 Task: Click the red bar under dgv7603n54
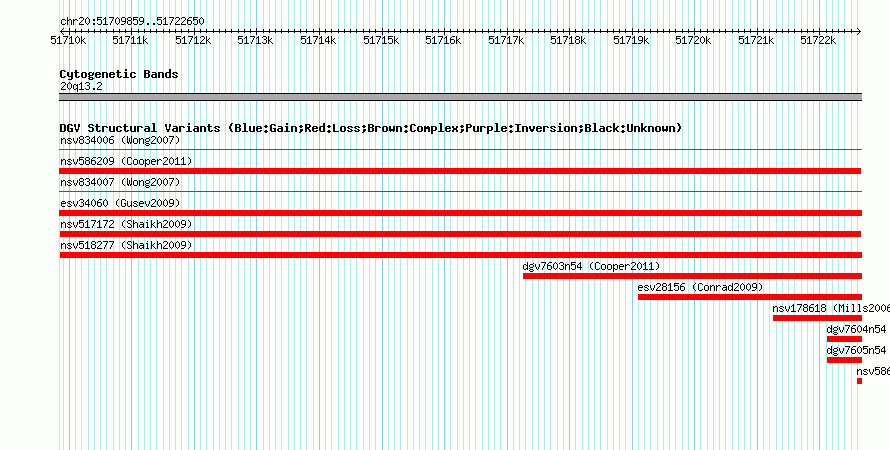(692, 276)
